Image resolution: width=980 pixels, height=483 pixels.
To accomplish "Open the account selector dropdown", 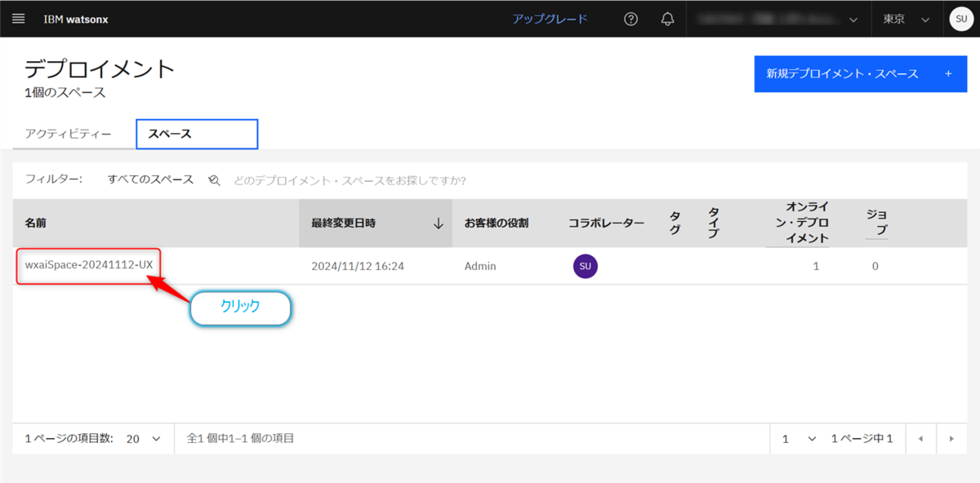I will 778,19.
